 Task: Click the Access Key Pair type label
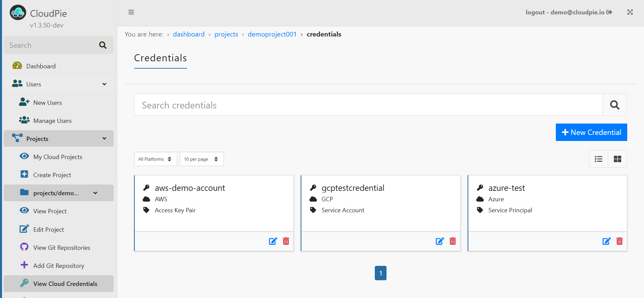click(x=175, y=210)
